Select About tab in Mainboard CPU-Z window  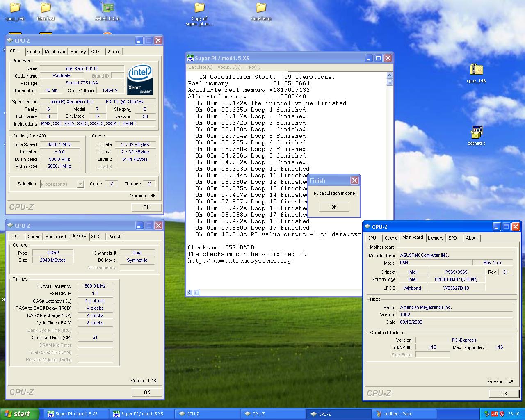(472, 238)
